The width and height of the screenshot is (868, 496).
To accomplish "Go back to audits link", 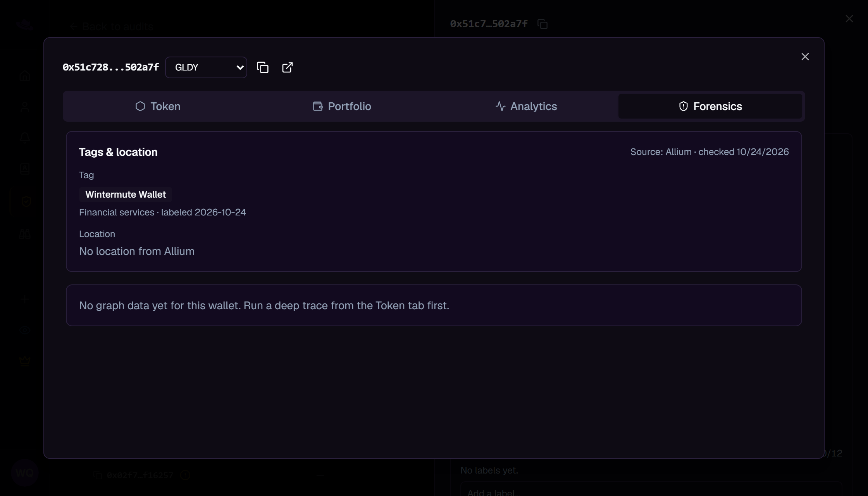I will point(112,26).
